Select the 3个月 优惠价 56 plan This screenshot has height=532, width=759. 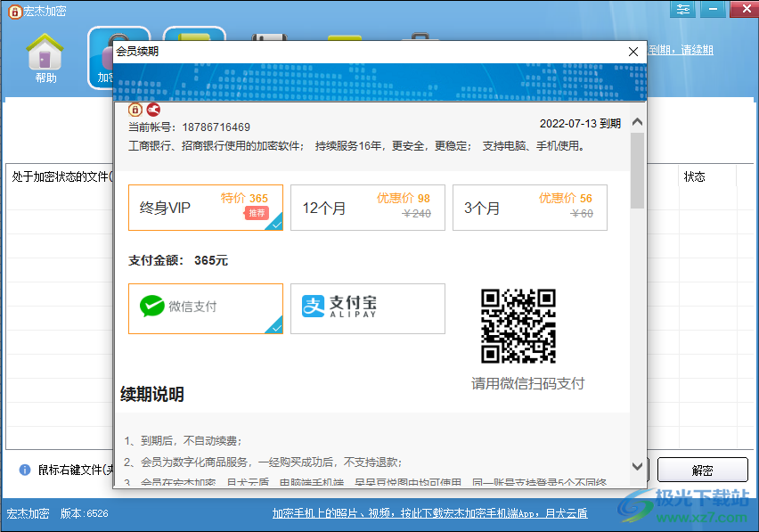click(x=530, y=208)
